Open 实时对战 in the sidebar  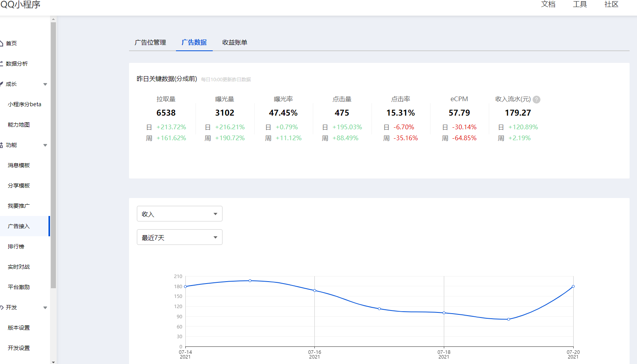(19, 267)
